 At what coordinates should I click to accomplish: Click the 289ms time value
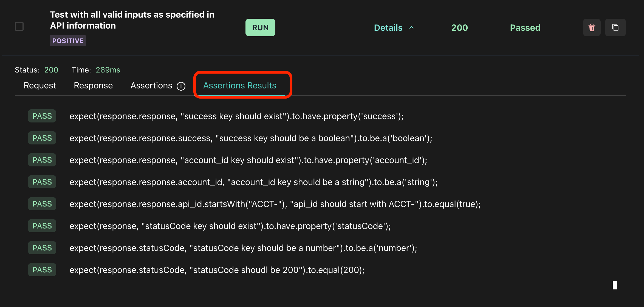[x=108, y=70]
